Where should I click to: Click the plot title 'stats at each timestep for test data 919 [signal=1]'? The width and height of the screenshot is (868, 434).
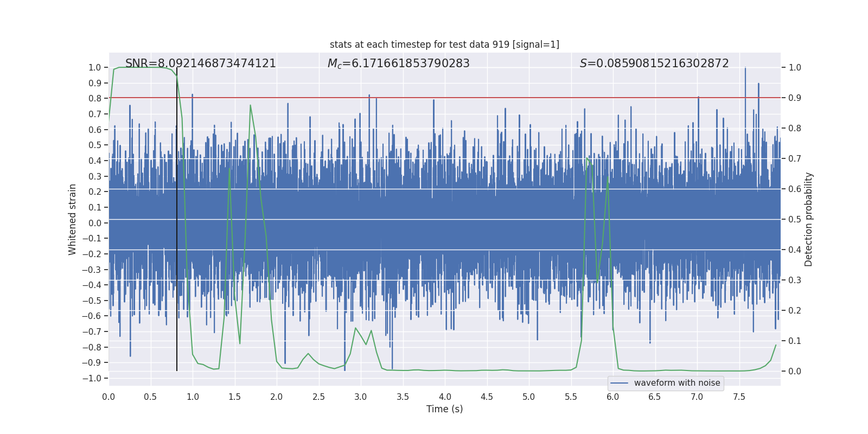pos(444,44)
